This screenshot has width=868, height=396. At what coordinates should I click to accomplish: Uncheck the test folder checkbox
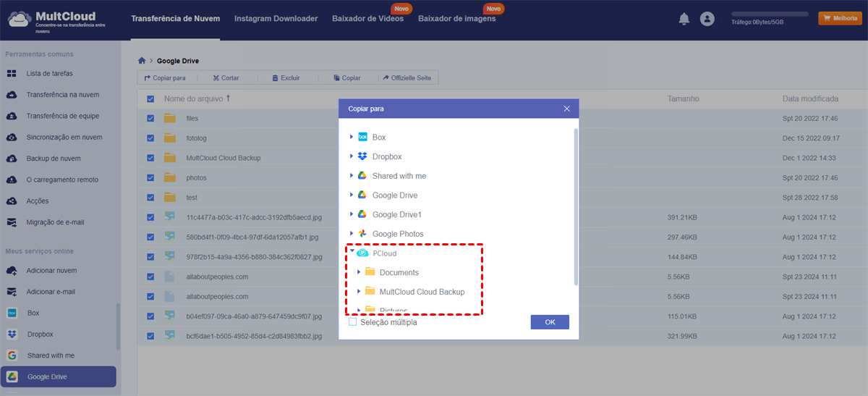click(x=150, y=198)
